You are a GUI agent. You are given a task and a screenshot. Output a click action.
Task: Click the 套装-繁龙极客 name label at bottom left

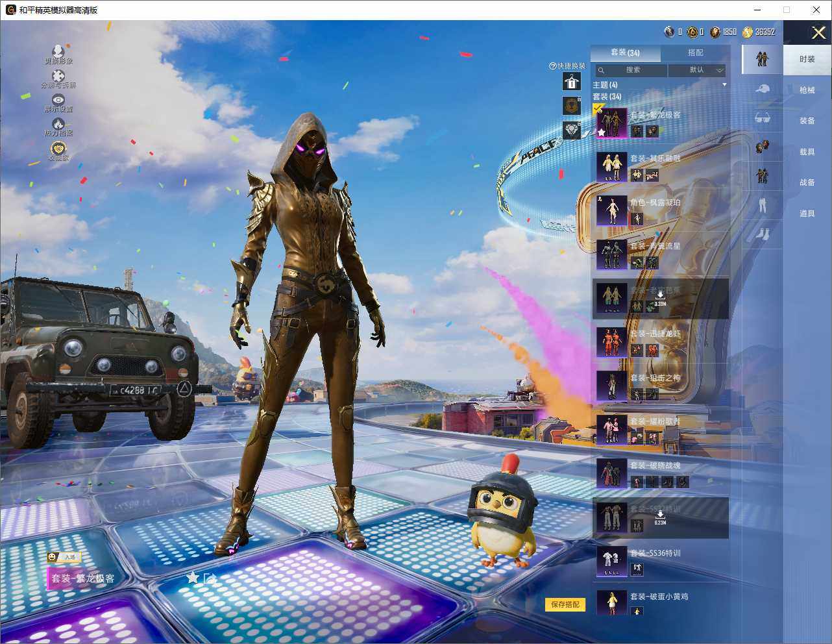(83, 578)
